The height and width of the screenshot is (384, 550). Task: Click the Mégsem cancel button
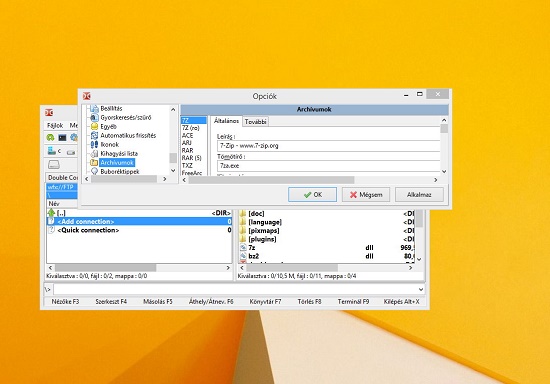366,194
